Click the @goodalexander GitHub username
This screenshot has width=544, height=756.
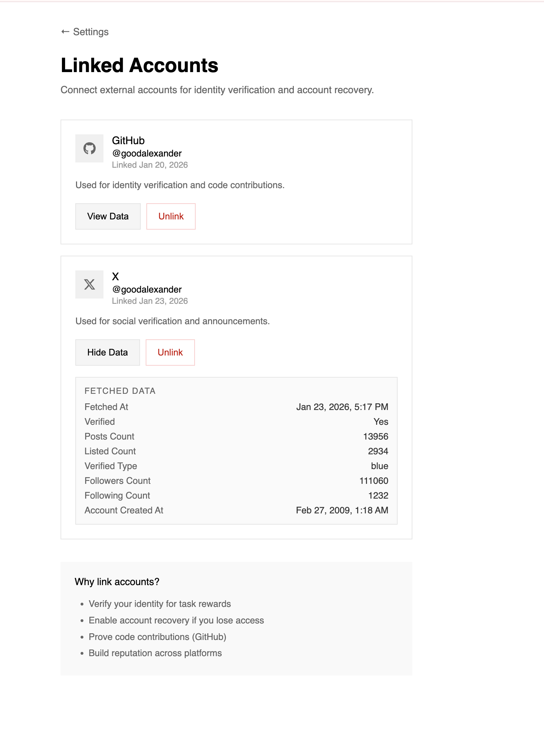click(x=146, y=153)
